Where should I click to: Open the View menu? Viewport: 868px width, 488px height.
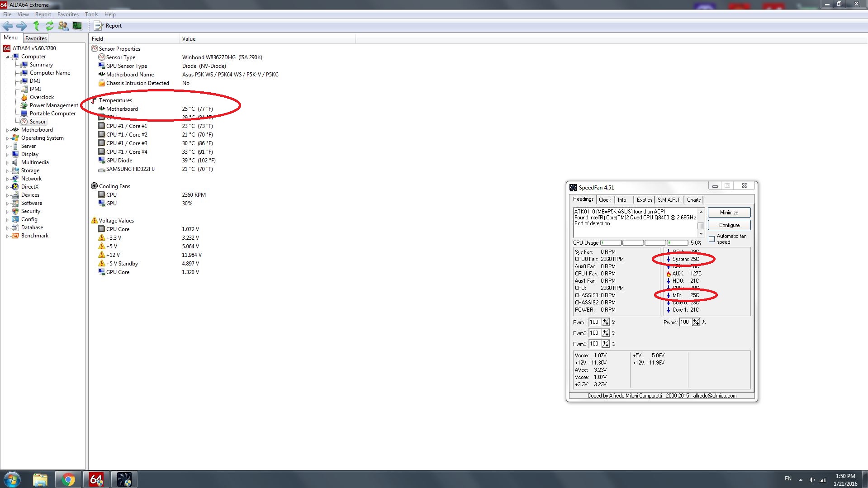click(23, 14)
